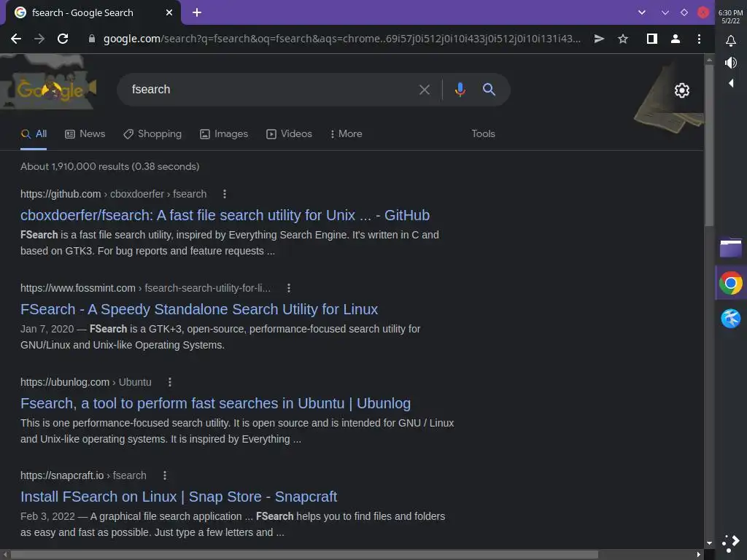Click the snapcraft.io fsearch breadcrumb URL
Image resolution: width=747 pixels, height=560 pixels.
[x=83, y=475]
